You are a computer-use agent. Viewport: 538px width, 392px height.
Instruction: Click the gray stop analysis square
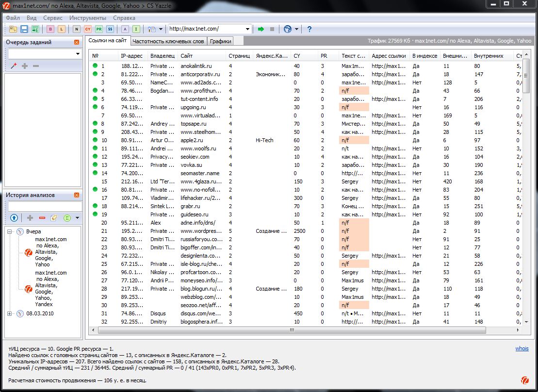[272, 29]
